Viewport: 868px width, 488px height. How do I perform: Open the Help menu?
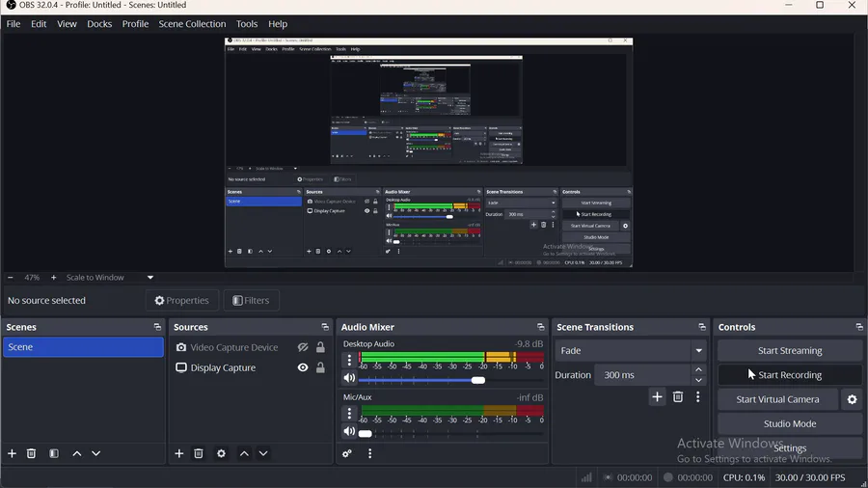coord(278,24)
